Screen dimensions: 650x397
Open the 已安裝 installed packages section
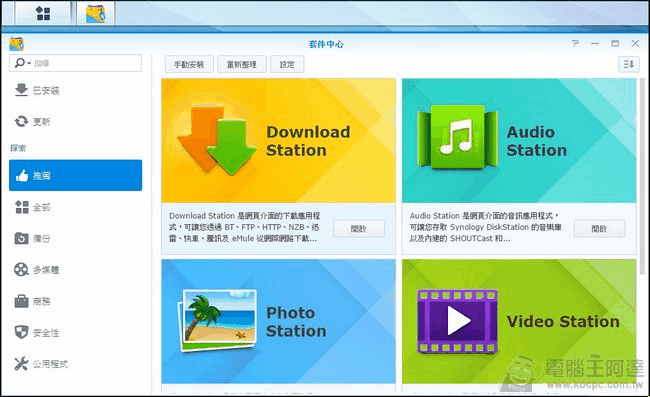click(75, 90)
